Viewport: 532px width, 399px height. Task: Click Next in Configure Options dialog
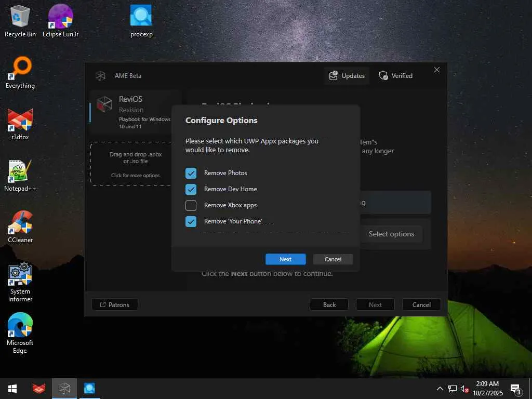click(x=285, y=259)
